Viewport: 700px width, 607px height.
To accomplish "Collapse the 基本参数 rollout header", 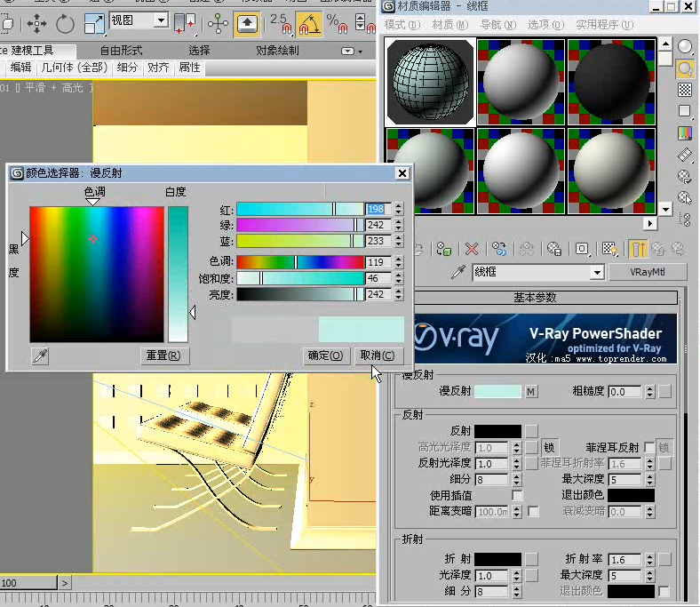I will pos(536,298).
